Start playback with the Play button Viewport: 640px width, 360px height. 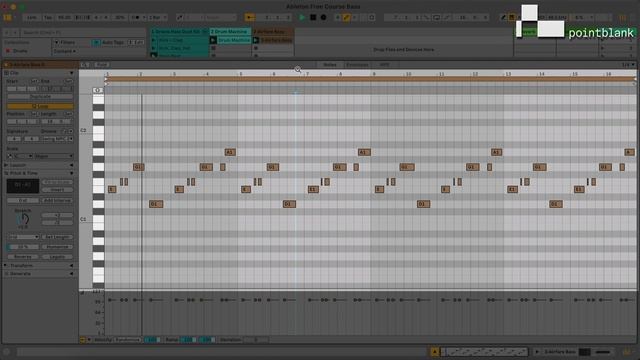pos(302,18)
